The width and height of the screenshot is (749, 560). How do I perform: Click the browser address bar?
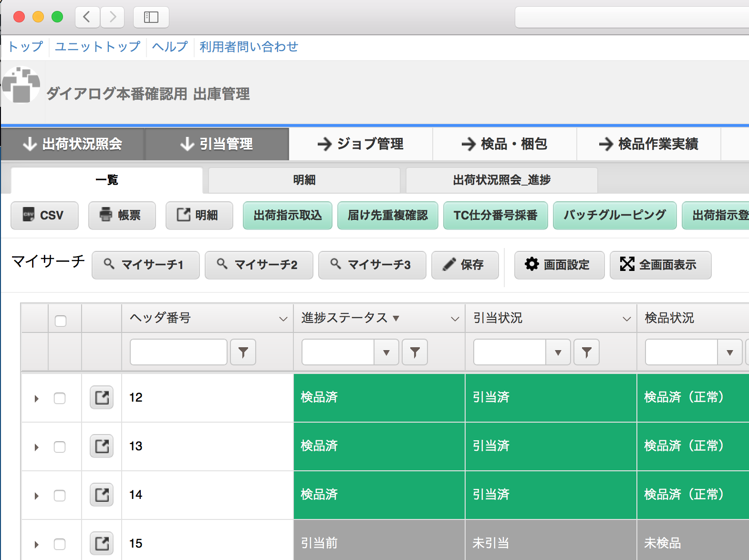tap(632, 17)
